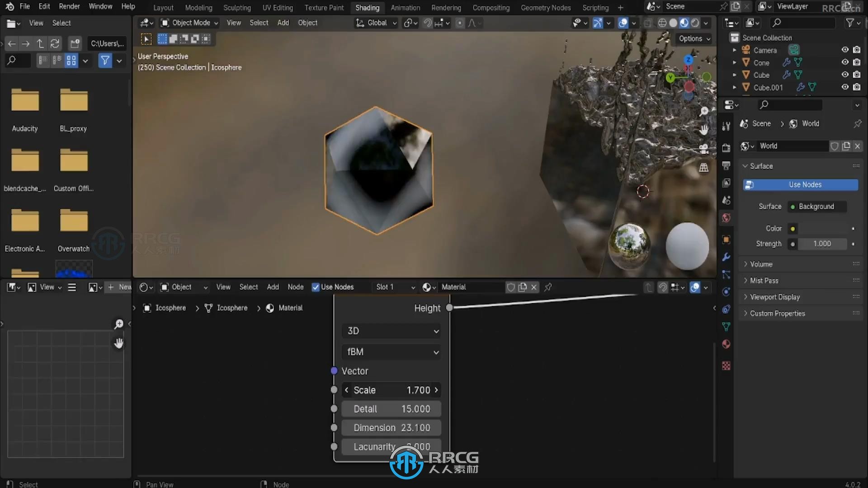
Task: Toggle viewport overlays display
Action: 623,23
